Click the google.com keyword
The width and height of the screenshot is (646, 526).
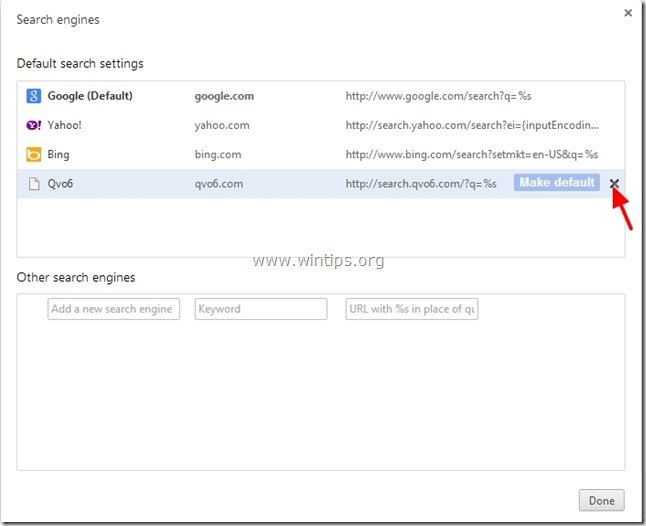pyautogui.click(x=224, y=96)
